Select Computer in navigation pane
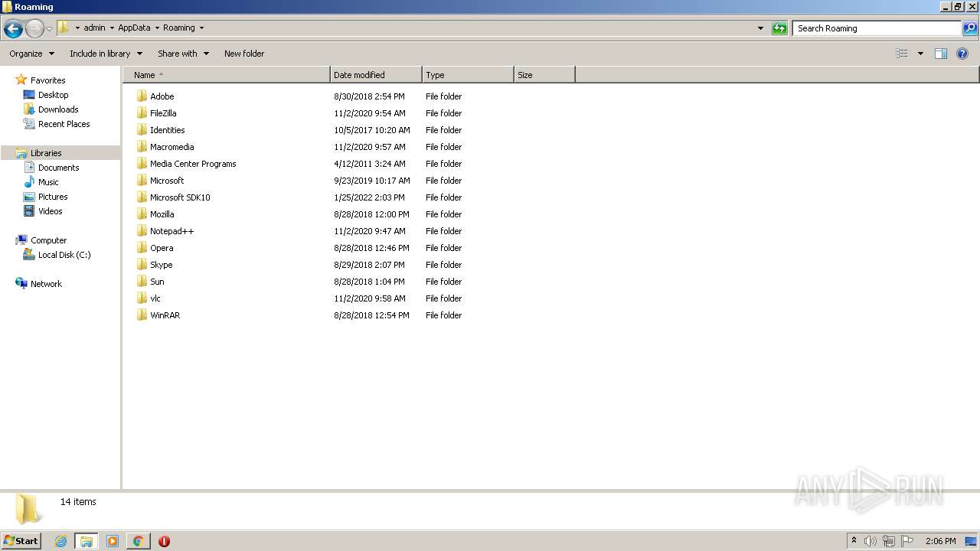This screenshot has height=551, width=980. tap(48, 240)
